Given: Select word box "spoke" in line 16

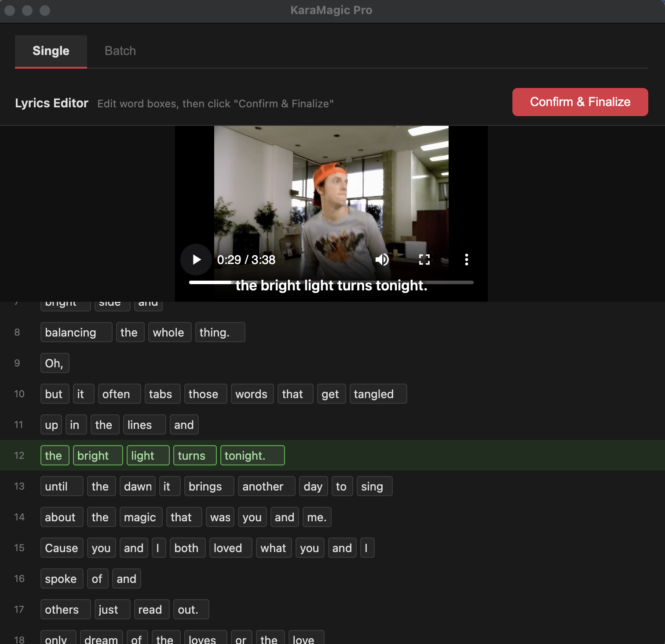Looking at the screenshot, I should coord(62,578).
